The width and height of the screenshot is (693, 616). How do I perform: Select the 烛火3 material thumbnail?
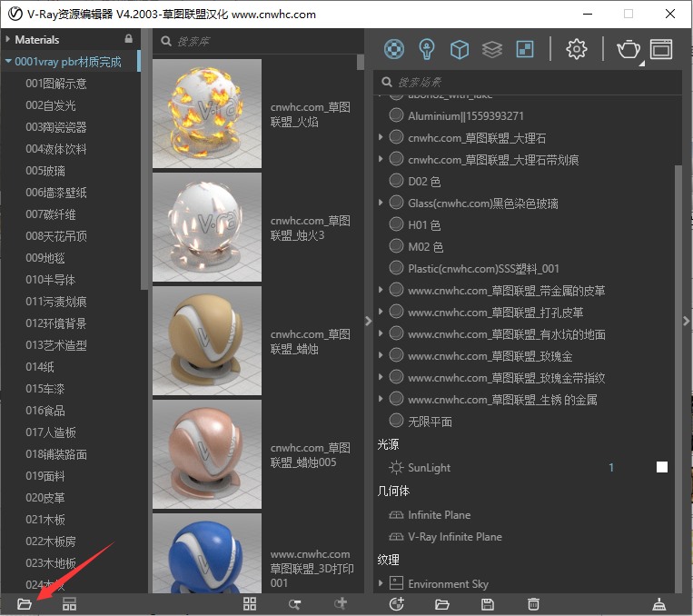coord(207,227)
